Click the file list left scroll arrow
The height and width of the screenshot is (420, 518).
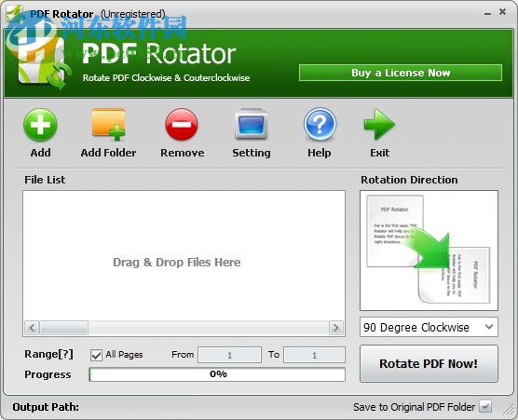click(x=32, y=328)
